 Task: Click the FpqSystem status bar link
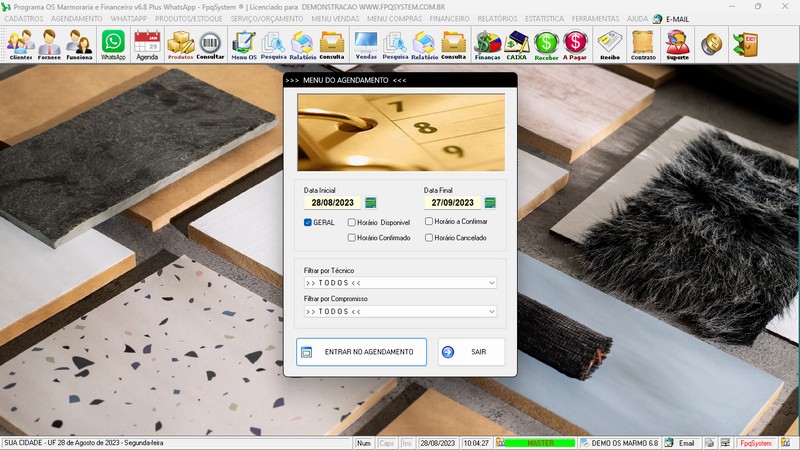[x=756, y=443]
